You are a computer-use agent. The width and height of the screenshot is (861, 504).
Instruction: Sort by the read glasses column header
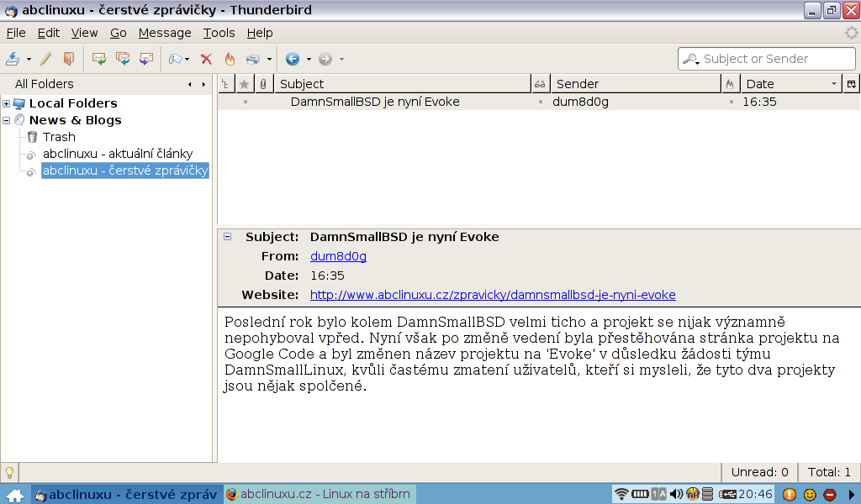(x=541, y=84)
